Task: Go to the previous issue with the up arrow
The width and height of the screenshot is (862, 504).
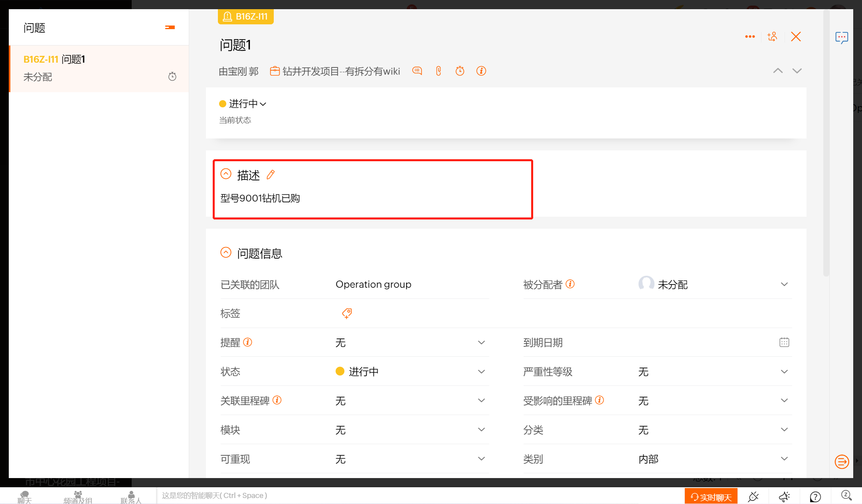Action: [778, 71]
